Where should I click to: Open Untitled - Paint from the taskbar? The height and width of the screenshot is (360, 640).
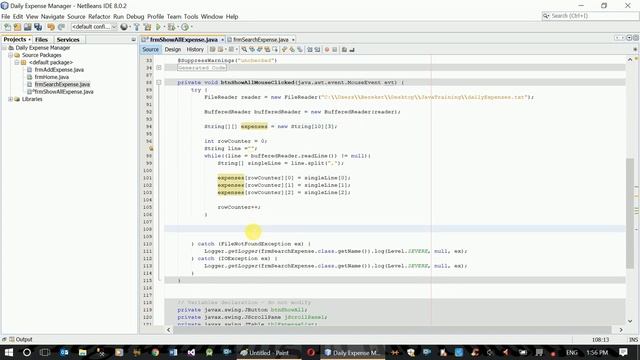269,353
